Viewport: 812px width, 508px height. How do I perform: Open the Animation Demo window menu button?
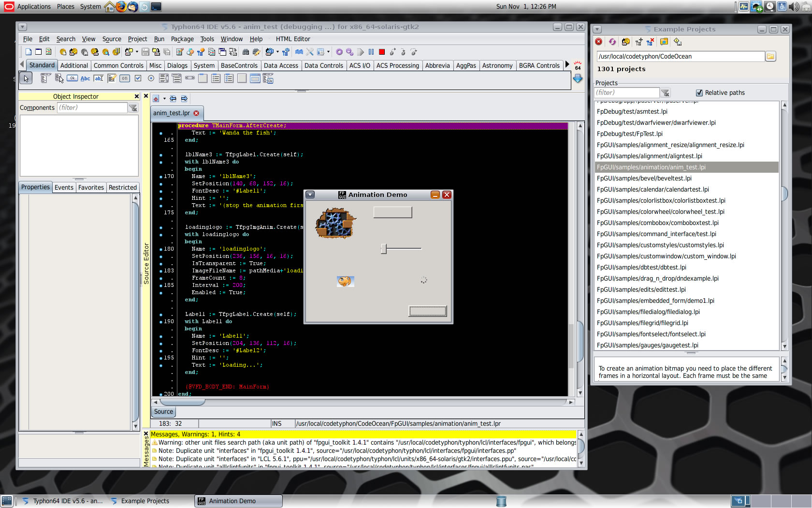[x=310, y=195]
